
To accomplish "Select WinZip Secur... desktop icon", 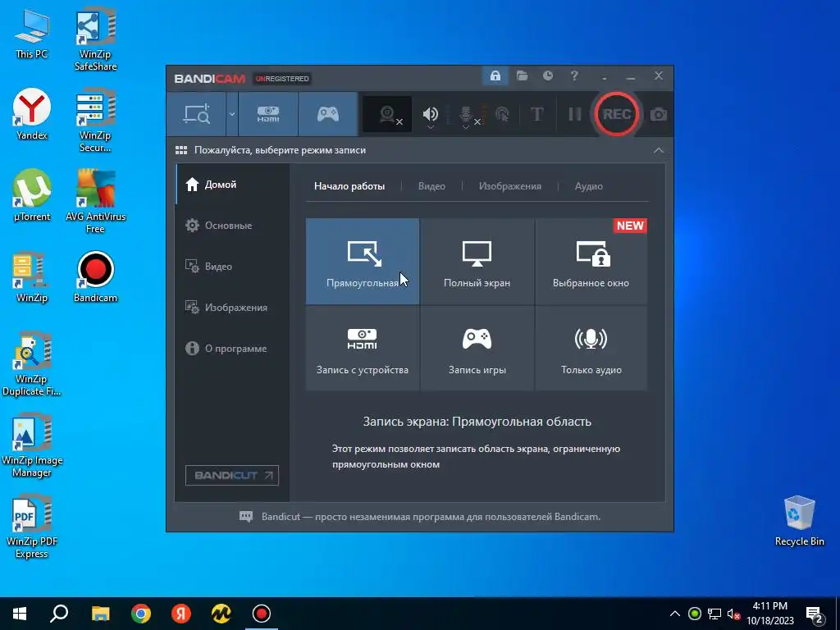I will (x=95, y=121).
